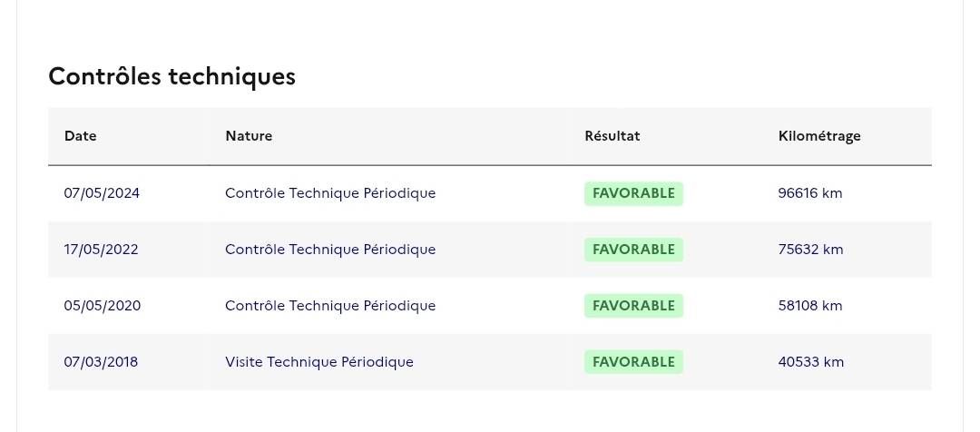Click the 96616 km mileage value
Screen dimensions: 980x432
coord(810,193)
